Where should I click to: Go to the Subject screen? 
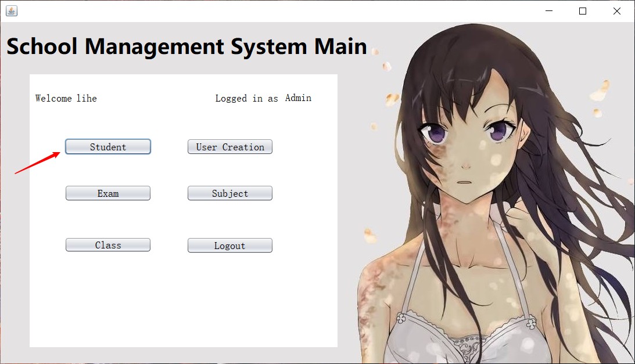(230, 193)
